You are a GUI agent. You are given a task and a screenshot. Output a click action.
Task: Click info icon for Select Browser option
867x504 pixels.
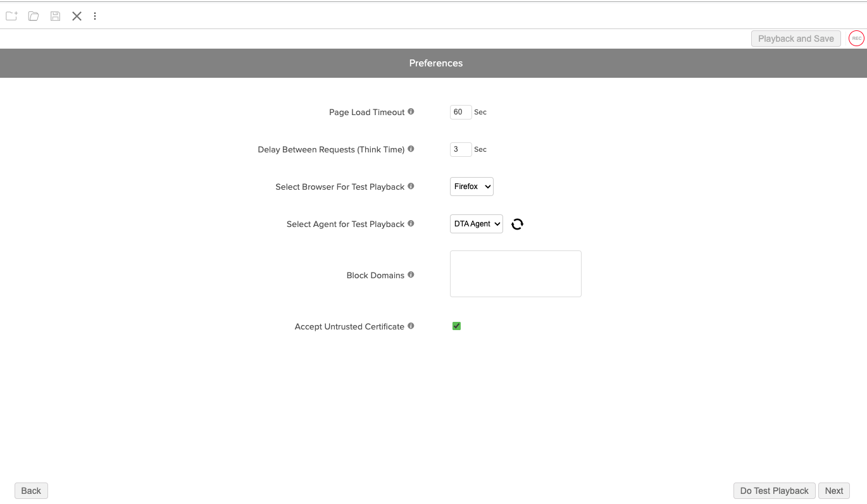point(411,187)
